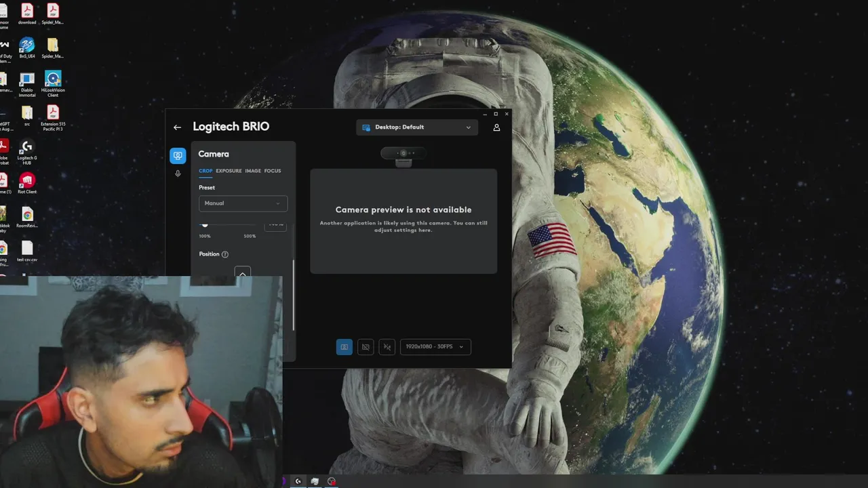Viewport: 868px width, 488px height.
Task: Open the Desktop: Default profile dropdown
Action: click(x=417, y=127)
